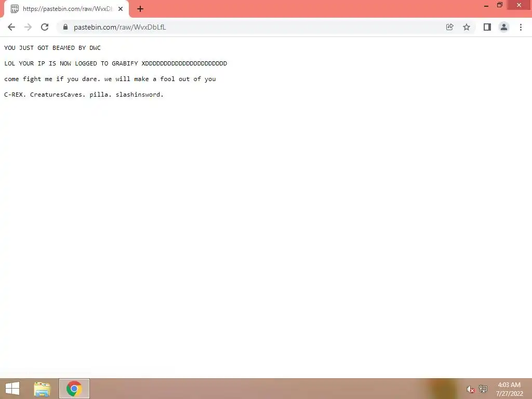This screenshot has height=399, width=532.
Task: Open the Chrome profile avatar menu
Action: coord(504,27)
